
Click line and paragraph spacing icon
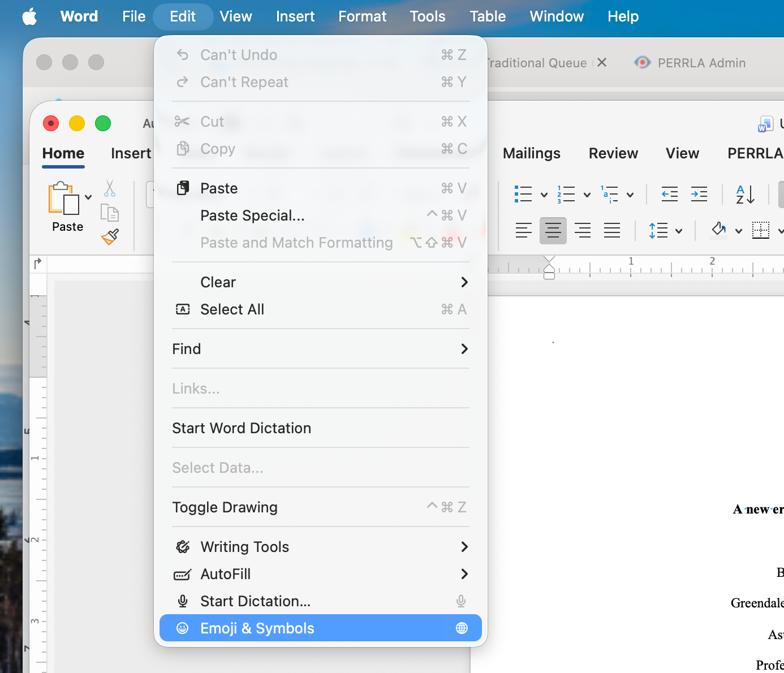coord(658,230)
